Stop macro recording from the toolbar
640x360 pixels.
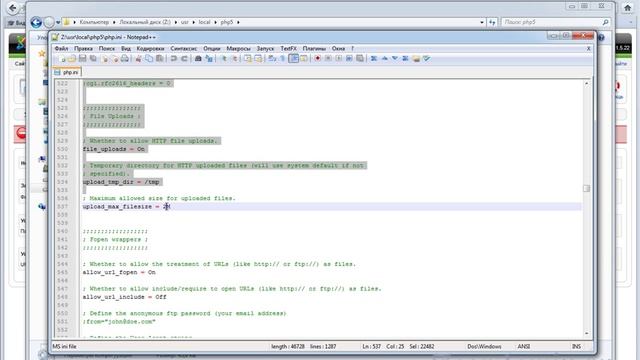point(328,59)
